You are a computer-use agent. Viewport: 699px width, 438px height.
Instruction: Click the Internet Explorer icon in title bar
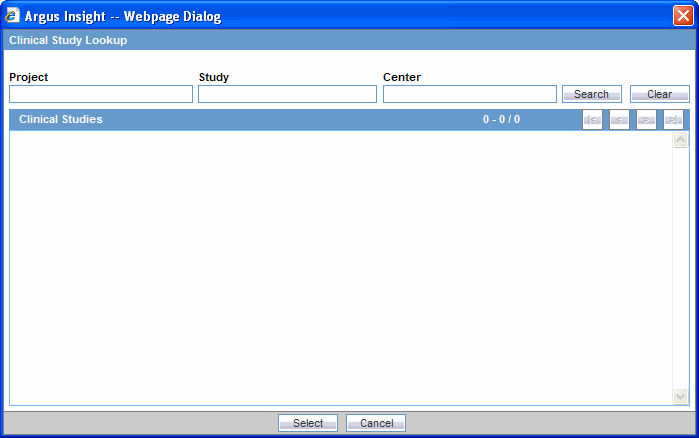tap(12, 16)
